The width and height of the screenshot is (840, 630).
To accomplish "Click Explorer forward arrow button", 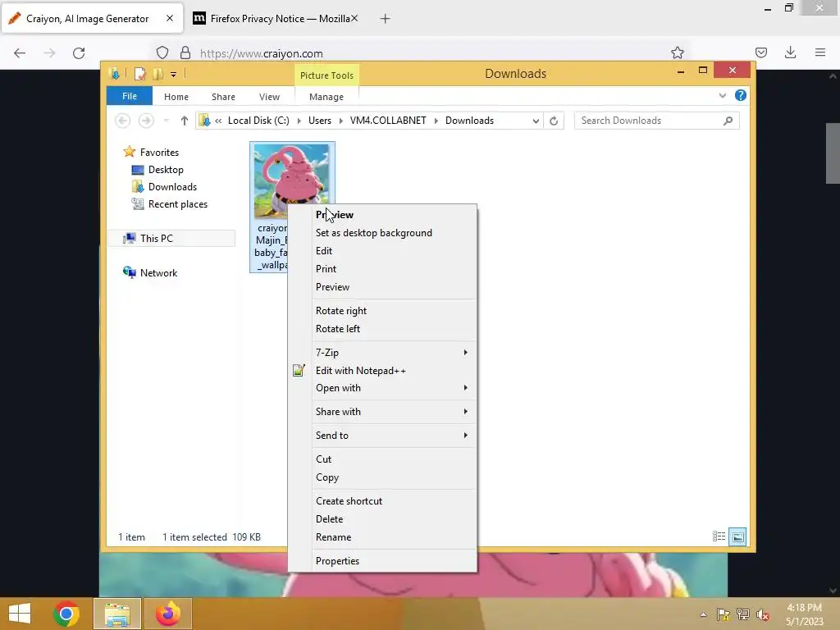I will (x=146, y=121).
